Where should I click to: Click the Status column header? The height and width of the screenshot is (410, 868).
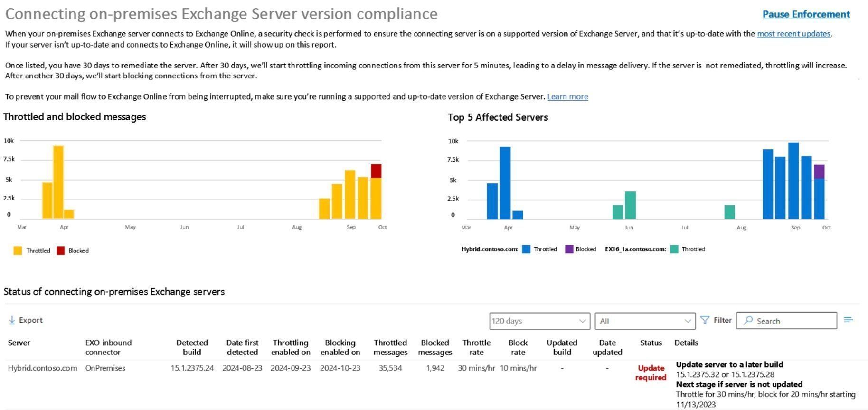coord(651,343)
